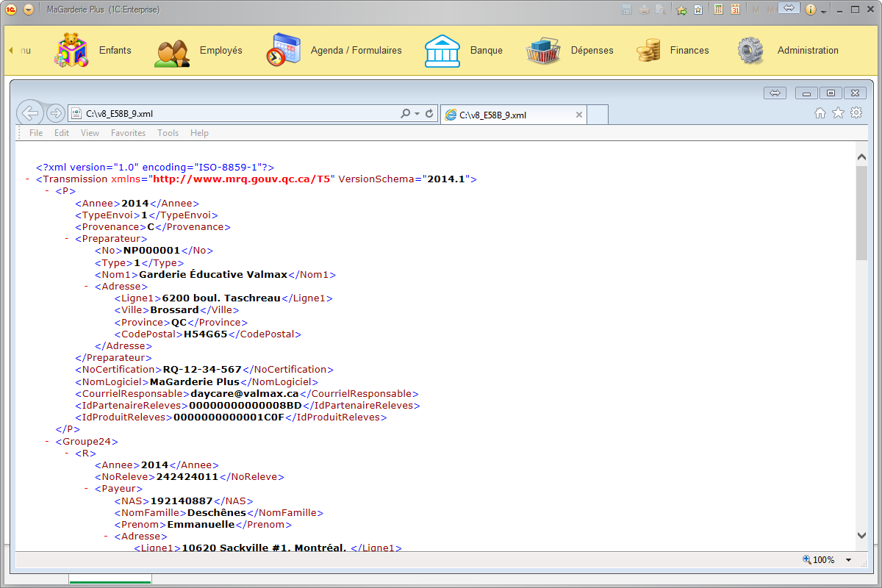882x588 pixels.
Task: Collapse the Groupe24 XML node
Action: click(46, 441)
